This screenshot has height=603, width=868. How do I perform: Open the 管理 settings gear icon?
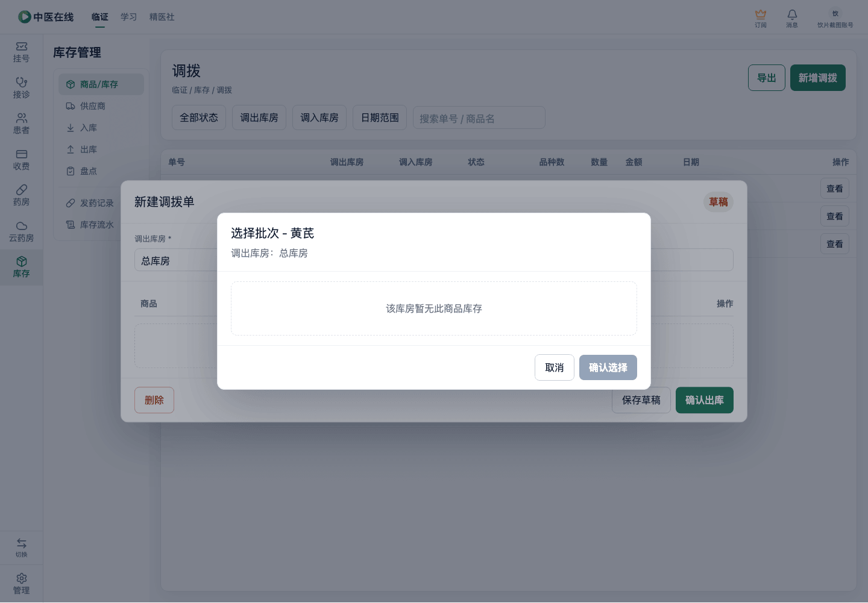click(x=22, y=578)
